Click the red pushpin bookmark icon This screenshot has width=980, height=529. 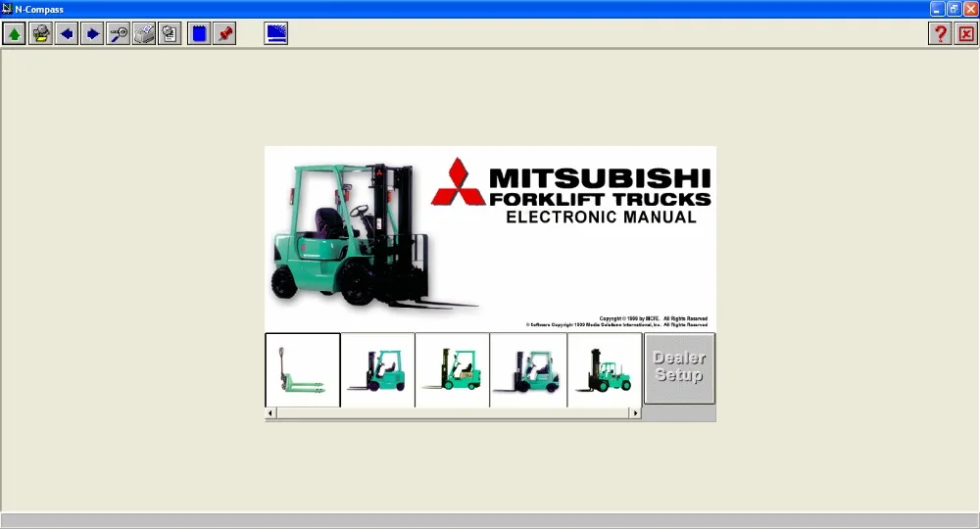pyautogui.click(x=224, y=33)
